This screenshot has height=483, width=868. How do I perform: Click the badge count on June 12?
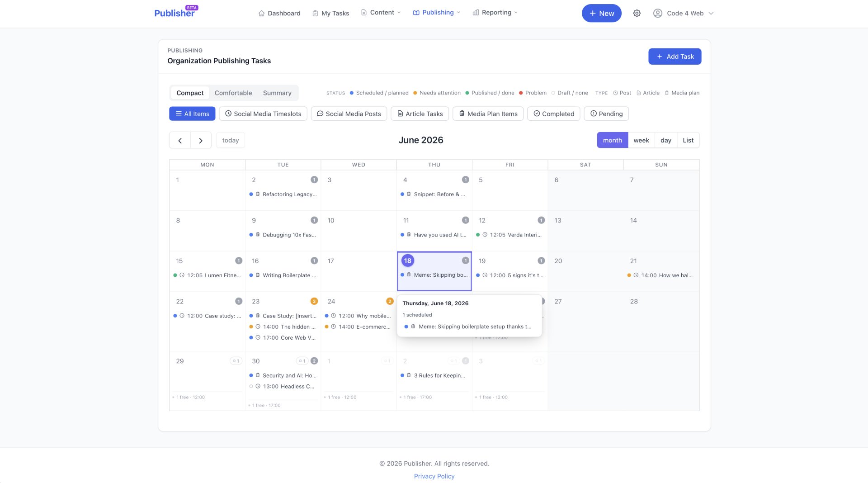pyautogui.click(x=541, y=220)
